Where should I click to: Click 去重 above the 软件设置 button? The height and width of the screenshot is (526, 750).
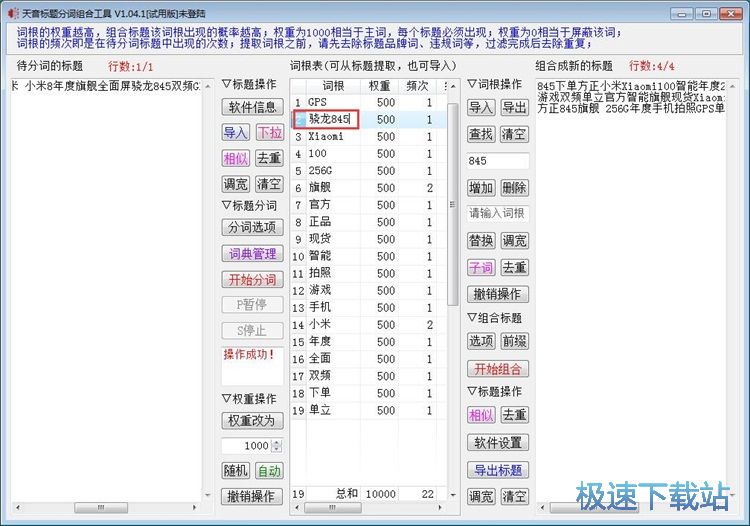pos(514,415)
